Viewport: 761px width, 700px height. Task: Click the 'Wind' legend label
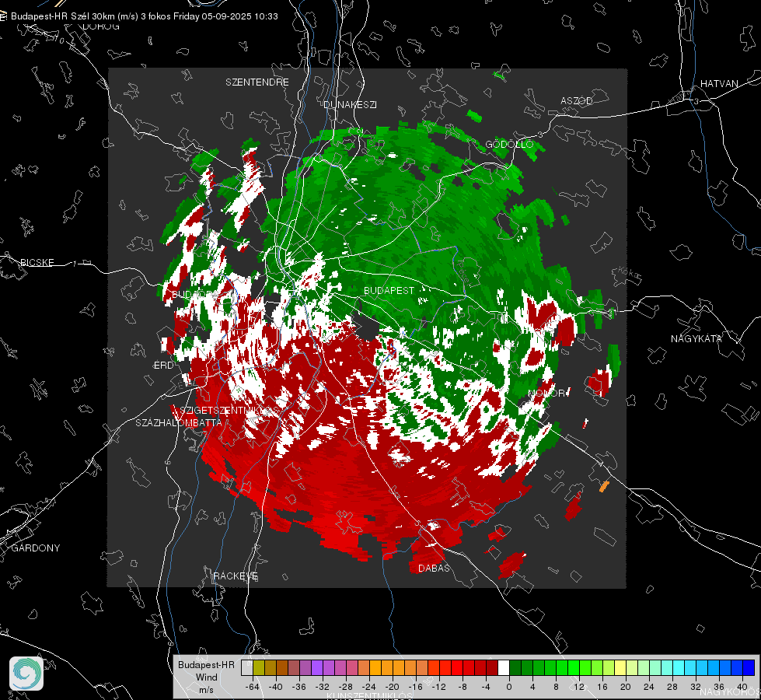pos(207,677)
